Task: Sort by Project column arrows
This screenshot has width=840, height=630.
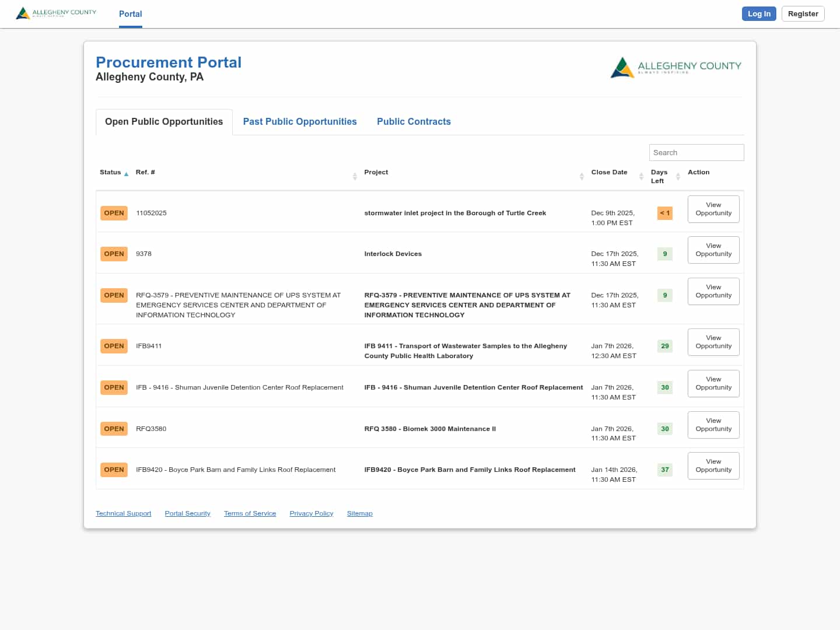Action: (582, 176)
